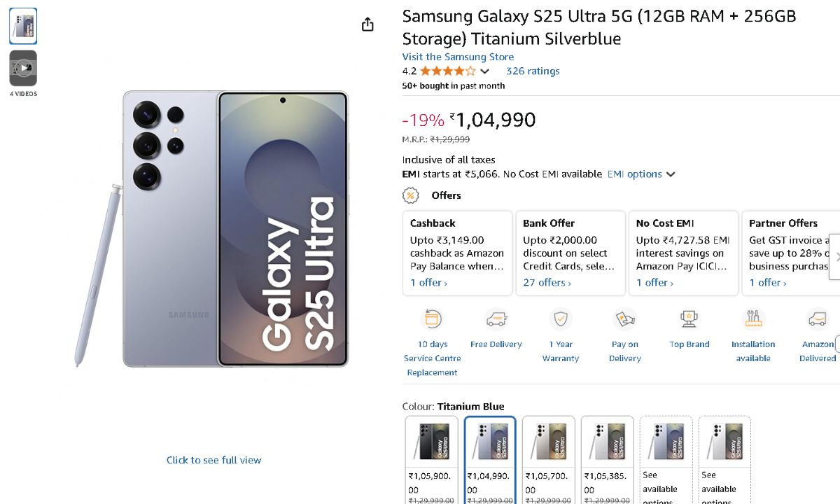Image resolution: width=840 pixels, height=504 pixels.
Task: Play the product video thumbnail
Action: (23, 68)
